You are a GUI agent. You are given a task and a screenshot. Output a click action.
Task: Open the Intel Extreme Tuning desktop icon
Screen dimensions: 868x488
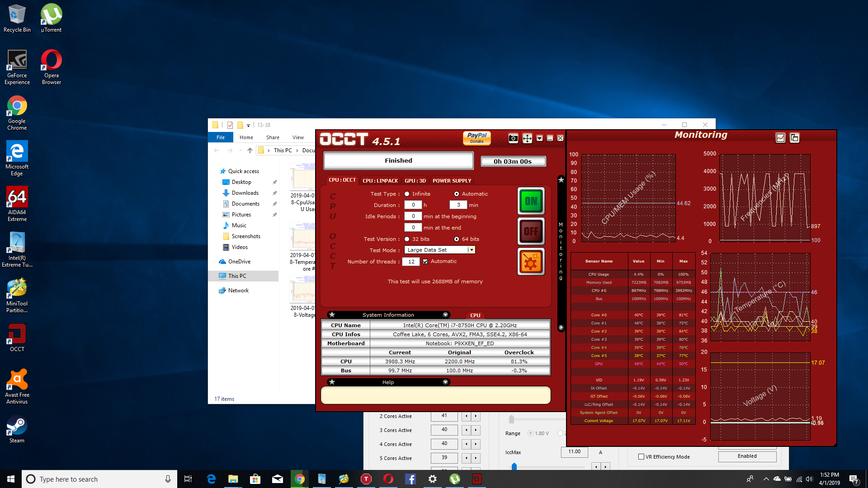(17, 249)
